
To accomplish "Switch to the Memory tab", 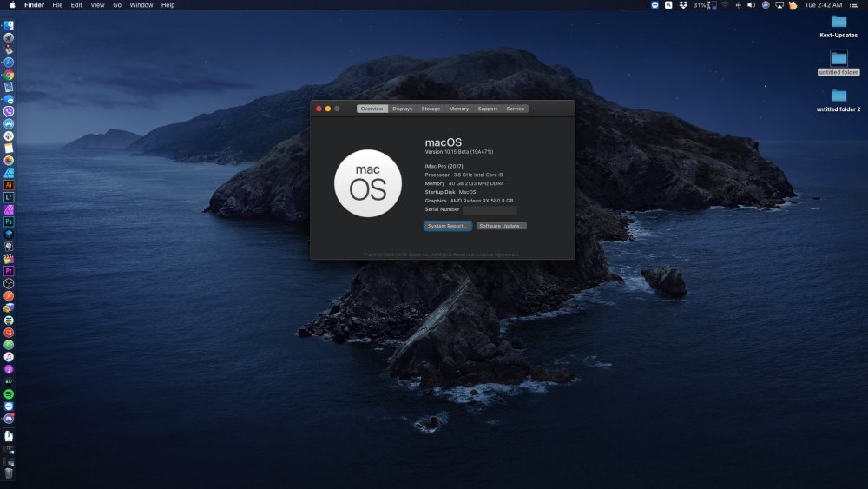I will (459, 109).
